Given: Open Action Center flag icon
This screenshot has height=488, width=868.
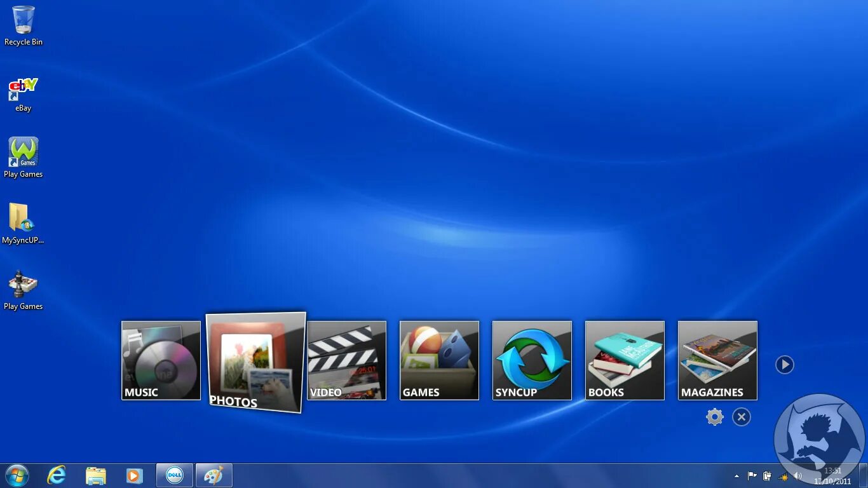Looking at the screenshot, I should (752, 475).
